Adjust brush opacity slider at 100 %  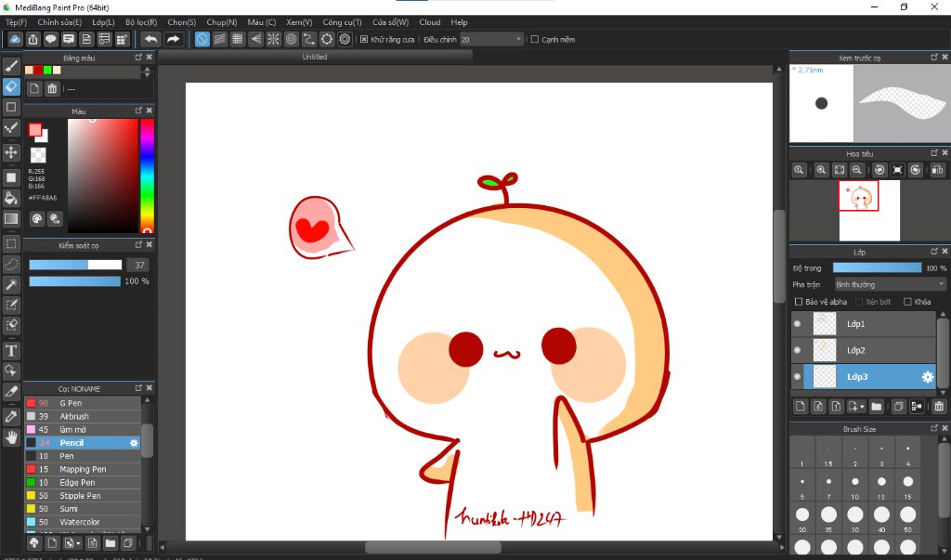point(74,281)
